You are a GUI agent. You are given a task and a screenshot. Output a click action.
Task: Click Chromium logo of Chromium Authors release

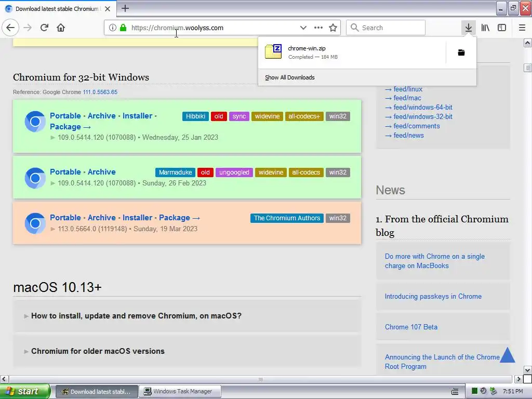(35, 223)
